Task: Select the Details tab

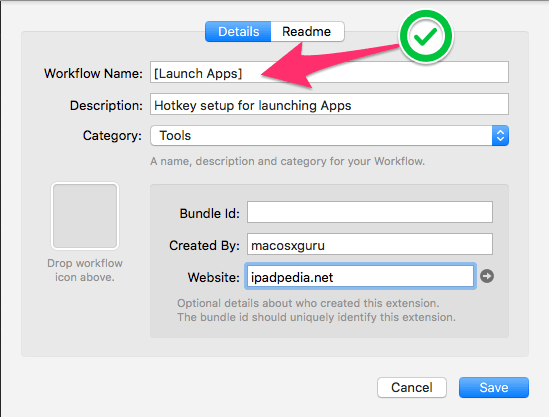Action: pyautogui.click(x=238, y=32)
